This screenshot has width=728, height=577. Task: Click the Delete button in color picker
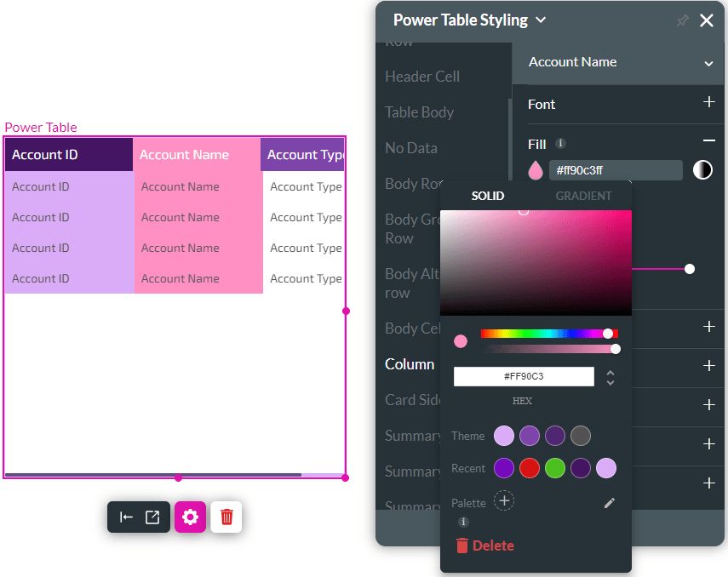point(485,546)
